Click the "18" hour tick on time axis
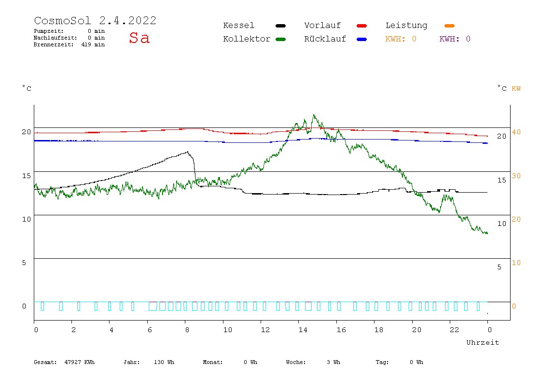Image resolution: width=554 pixels, height=392 pixels. click(x=379, y=330)
